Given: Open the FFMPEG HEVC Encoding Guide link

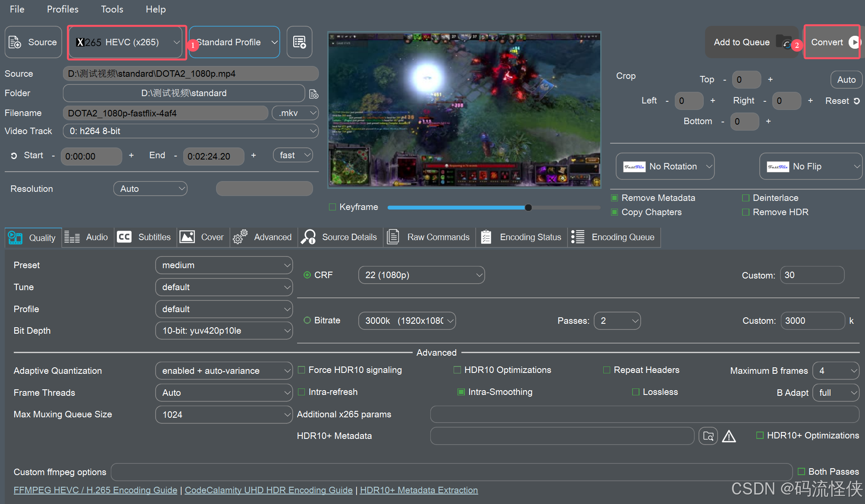Looking at the screenshot, I should [95, 490].
